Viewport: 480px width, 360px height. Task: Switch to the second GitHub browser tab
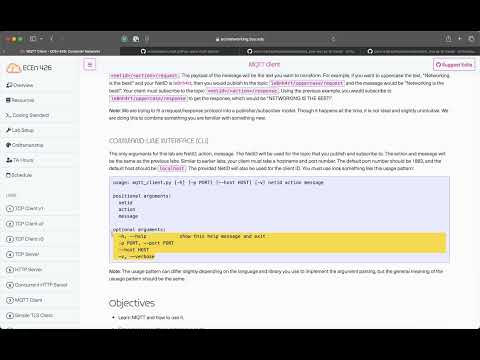(x=180, y=51)
